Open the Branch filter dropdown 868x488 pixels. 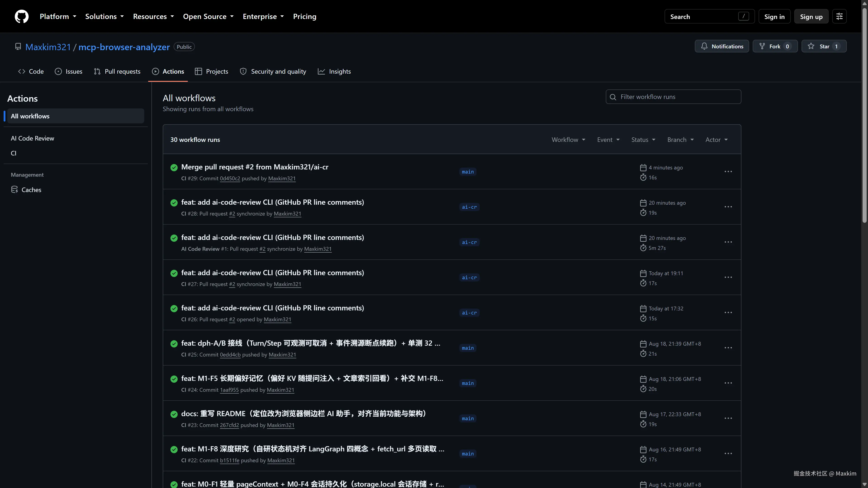tap(681, 140)
